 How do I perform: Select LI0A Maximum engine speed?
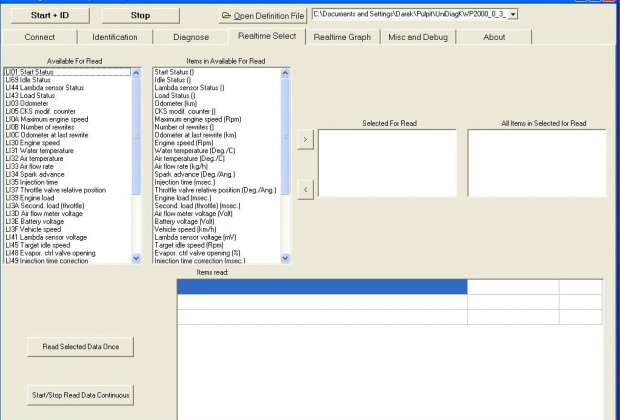point(67,119)
